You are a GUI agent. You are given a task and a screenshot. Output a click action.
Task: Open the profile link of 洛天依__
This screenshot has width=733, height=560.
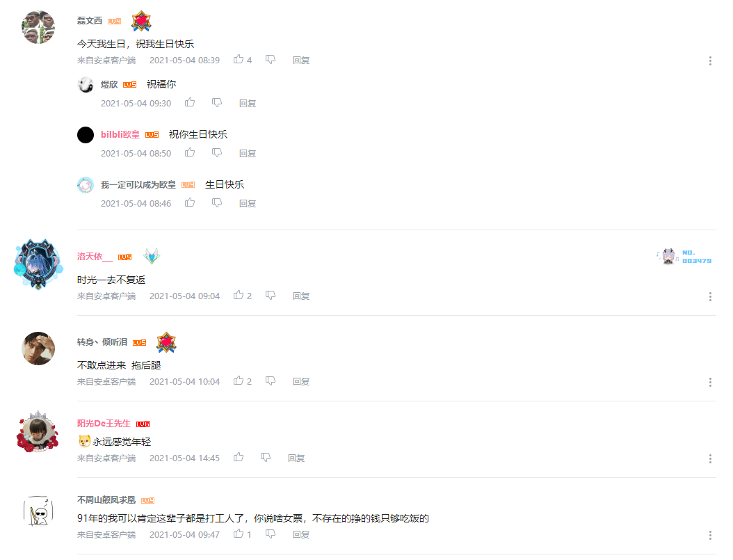95,256
